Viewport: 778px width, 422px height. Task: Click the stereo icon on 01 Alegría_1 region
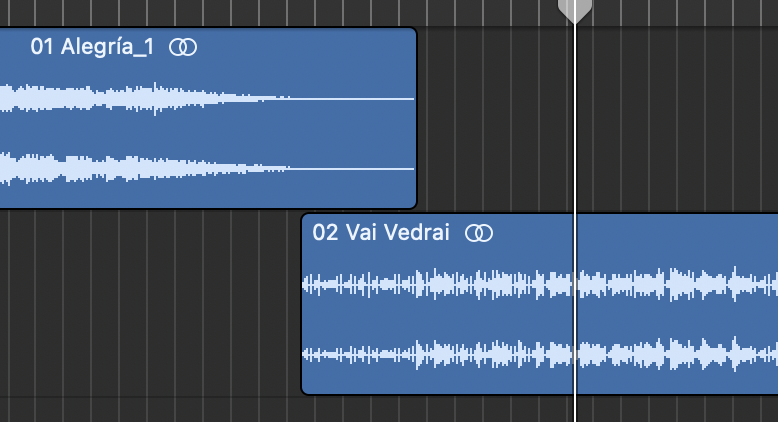pos(183,47)
